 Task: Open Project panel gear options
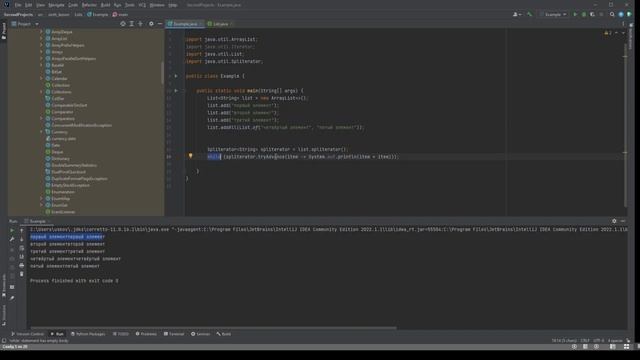(x=151, y=24)
